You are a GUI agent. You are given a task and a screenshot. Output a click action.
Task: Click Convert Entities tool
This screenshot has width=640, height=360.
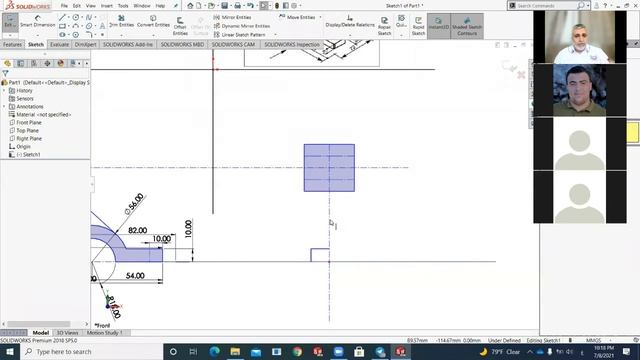[153, 21]
